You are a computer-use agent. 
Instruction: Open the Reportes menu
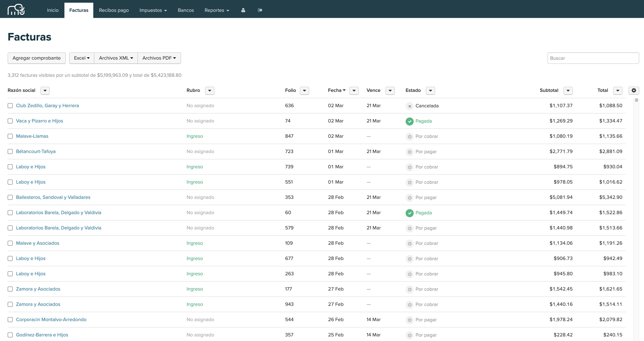pos(217,10)
